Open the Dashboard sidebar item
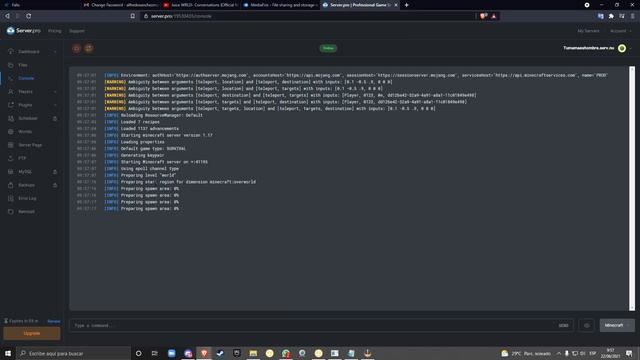 [x=29, y=52]
